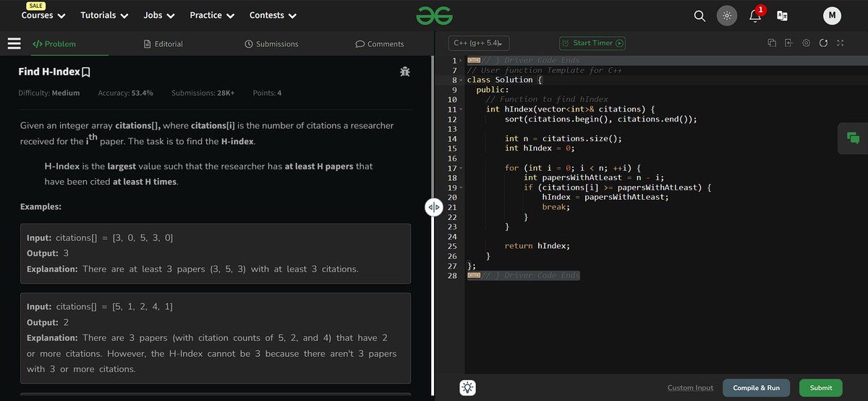Collapse the if block fold on line 19

(x=461, y=187)
